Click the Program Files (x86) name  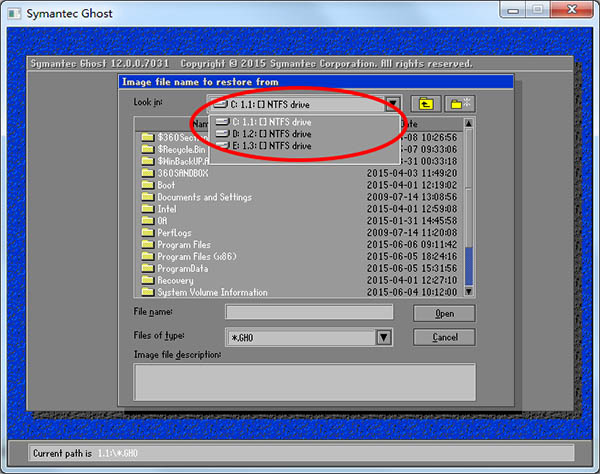[197, 256]
